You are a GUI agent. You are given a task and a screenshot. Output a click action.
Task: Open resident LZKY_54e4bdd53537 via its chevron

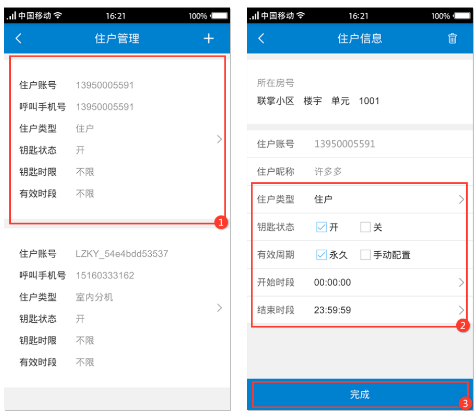click(x=219, y=308)
